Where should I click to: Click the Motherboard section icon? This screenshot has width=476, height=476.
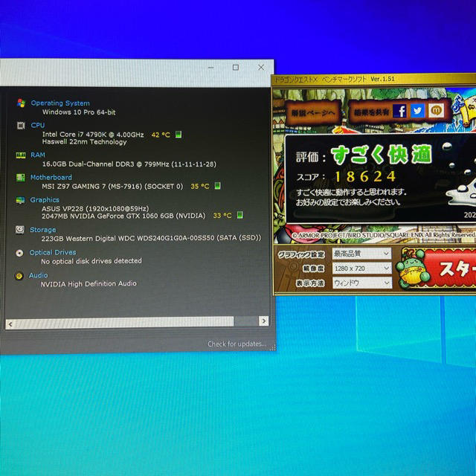tap(20, 178)
